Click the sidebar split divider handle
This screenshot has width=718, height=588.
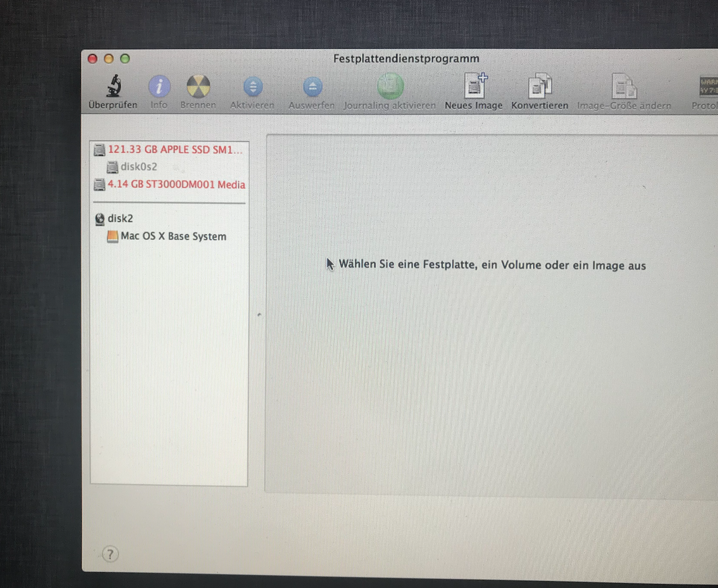pos(259,315)
